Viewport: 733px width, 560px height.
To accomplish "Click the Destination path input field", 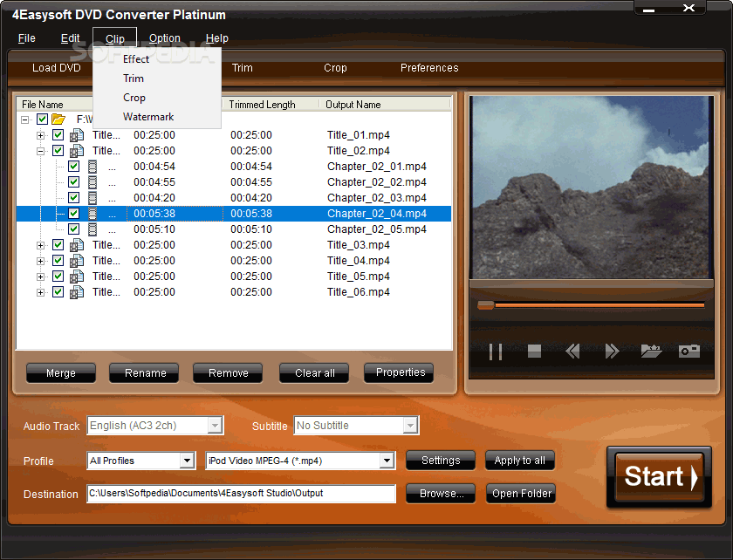I will click(x=241, y=494).
